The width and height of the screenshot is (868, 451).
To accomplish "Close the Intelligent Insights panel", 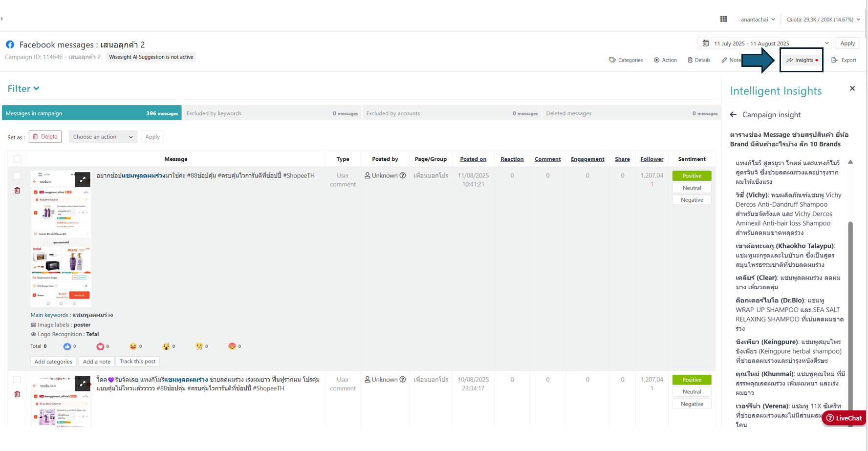I will tap(852, 88).
